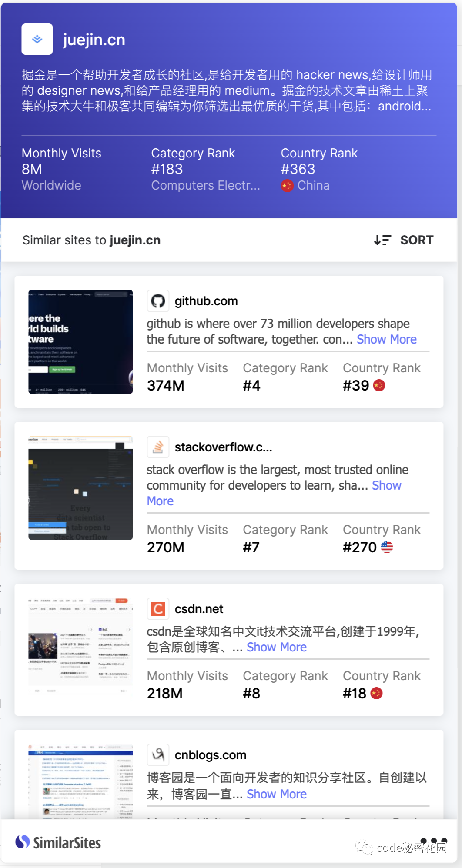Screen dimensions: 462x868
Task: Click the China flag beside github #39
Action: 379,385
